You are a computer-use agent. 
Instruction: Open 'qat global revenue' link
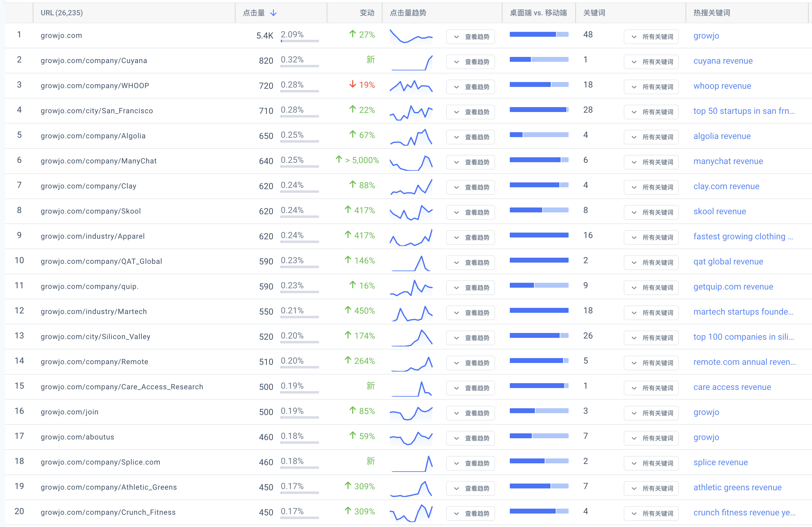coord(728,262)
